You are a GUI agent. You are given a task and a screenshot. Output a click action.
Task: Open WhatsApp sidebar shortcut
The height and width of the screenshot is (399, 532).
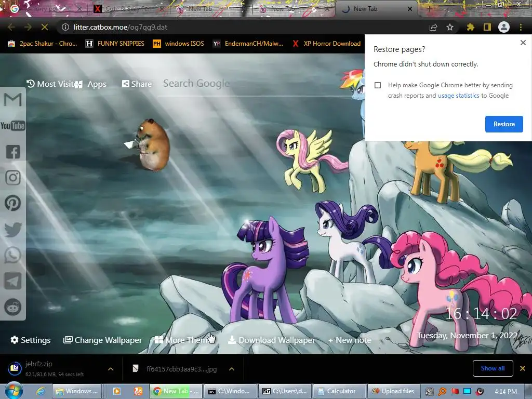click(x=13, y=255)
